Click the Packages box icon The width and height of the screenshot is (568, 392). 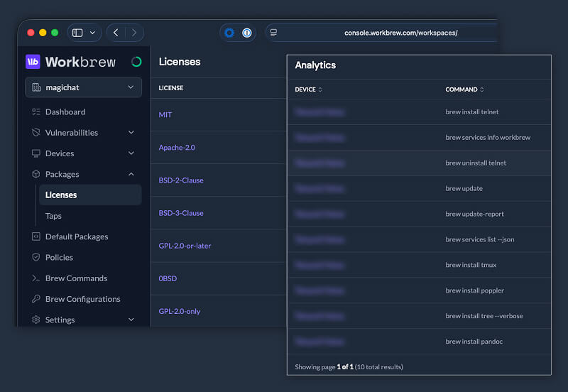click(x=36, y=174)
